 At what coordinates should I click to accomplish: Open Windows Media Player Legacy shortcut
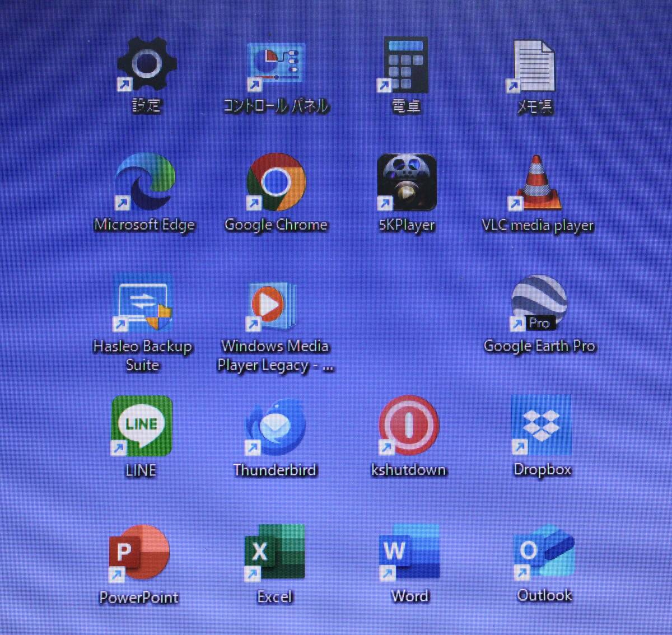273,306
